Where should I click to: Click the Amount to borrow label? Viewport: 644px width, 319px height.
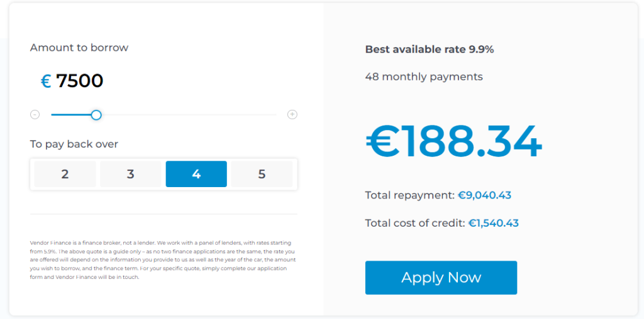coord(79,48)
